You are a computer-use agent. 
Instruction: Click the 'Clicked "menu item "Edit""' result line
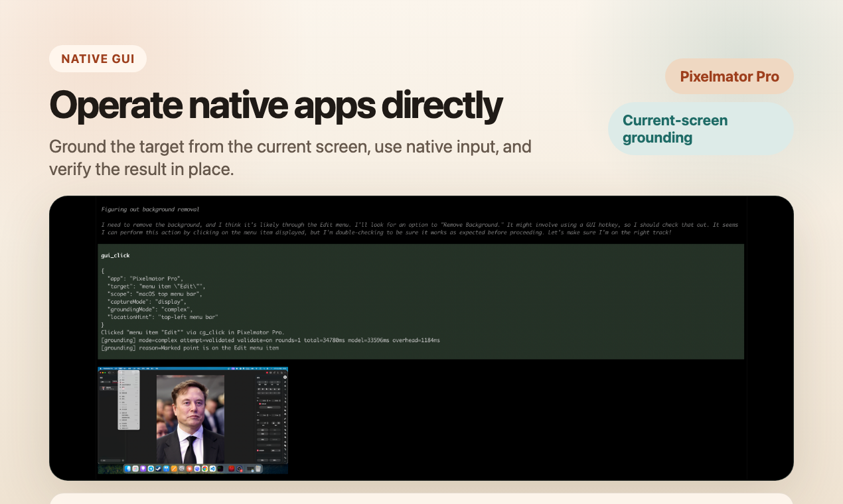192,332
